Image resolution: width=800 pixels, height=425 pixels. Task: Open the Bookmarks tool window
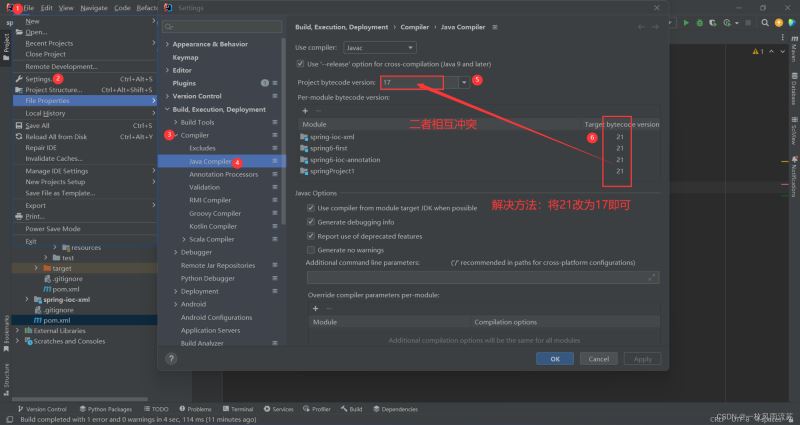(6, 334)
